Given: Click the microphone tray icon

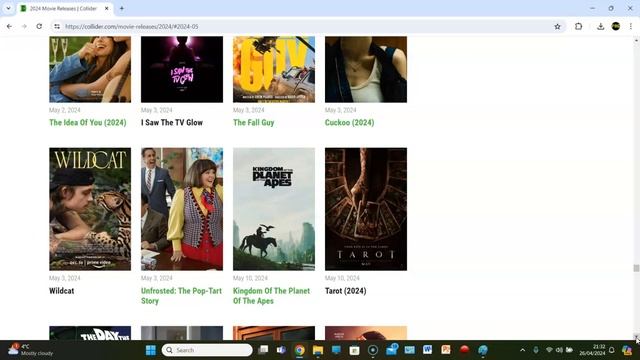Looking at the screenshot, I should 536,350.
